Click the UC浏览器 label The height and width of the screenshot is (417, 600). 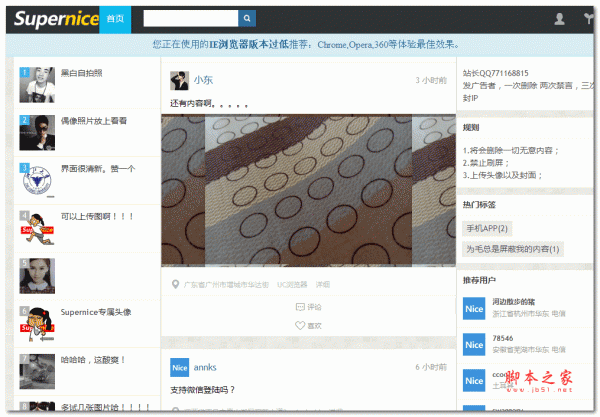tap(292, 285)
